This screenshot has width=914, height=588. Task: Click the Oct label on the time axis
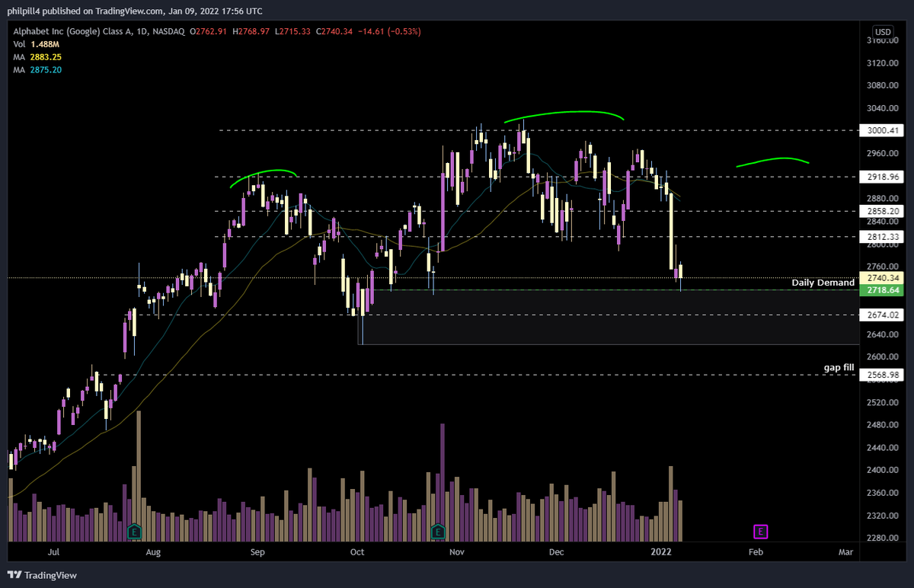tap(356, 551)
